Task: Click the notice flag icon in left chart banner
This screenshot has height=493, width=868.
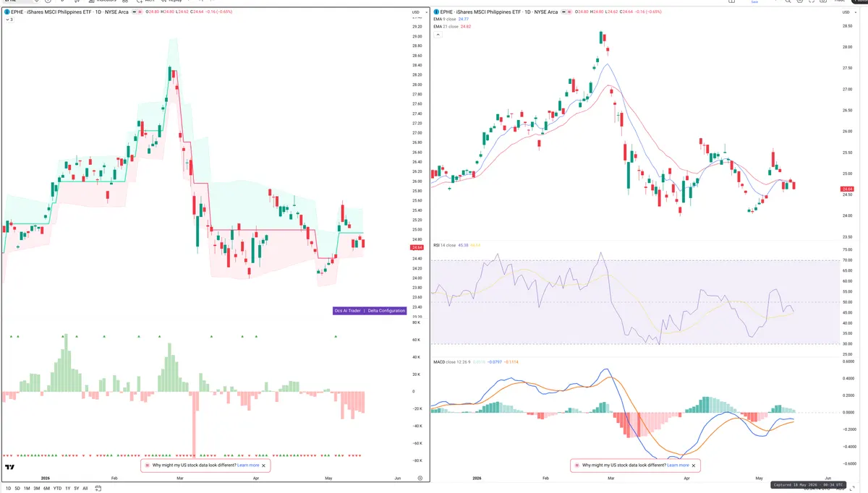Action: (148, 466)
